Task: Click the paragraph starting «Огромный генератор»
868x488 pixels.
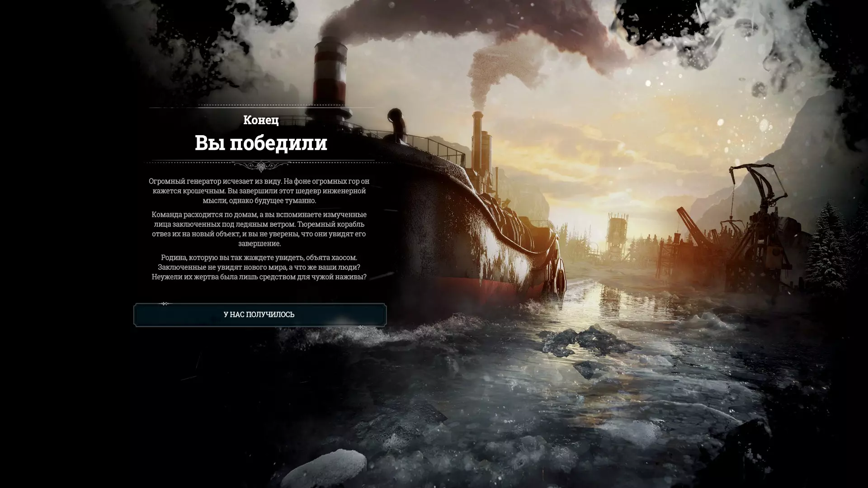Action: tap(259, 191)
